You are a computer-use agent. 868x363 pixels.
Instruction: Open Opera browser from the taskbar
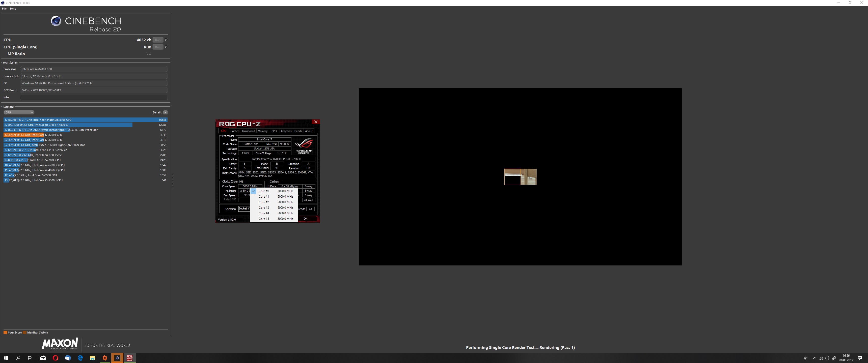tap(56, 358)
